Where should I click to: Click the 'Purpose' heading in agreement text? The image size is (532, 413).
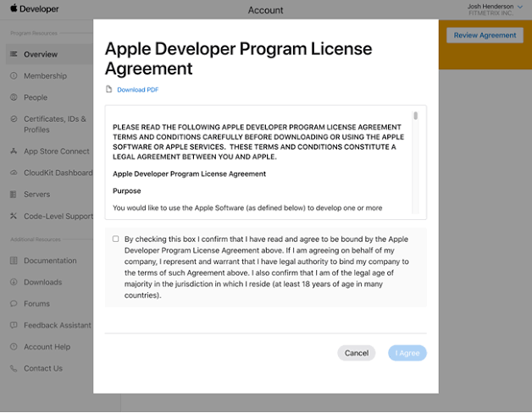tap(126, 191)
